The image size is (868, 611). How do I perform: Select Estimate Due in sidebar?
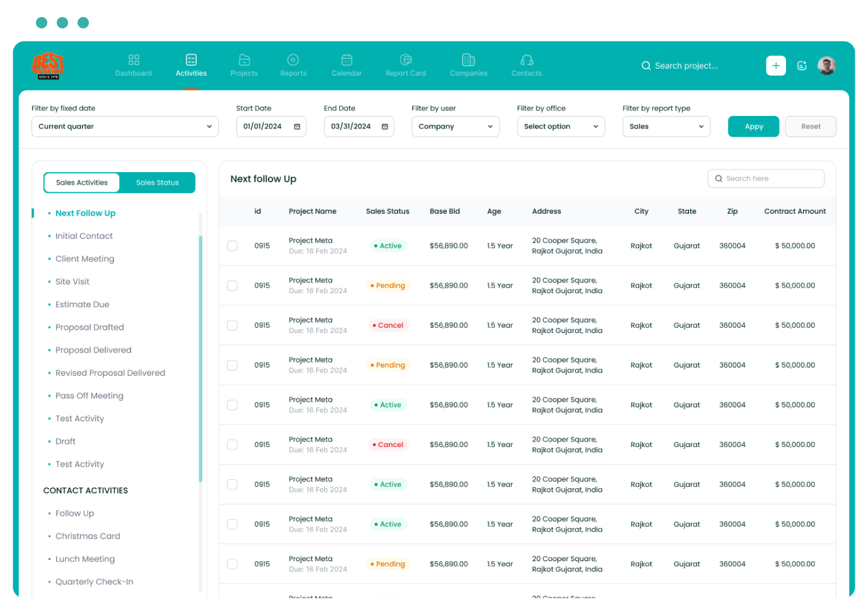click(82, 305)
